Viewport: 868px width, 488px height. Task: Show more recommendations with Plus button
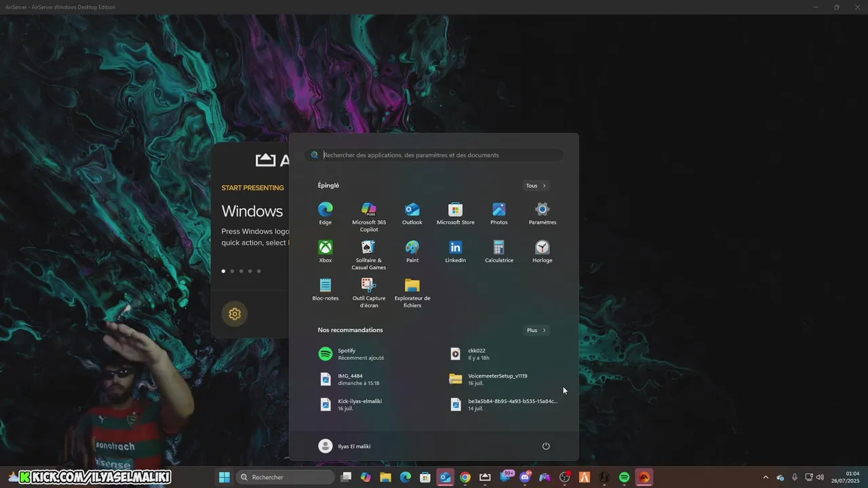536,330
